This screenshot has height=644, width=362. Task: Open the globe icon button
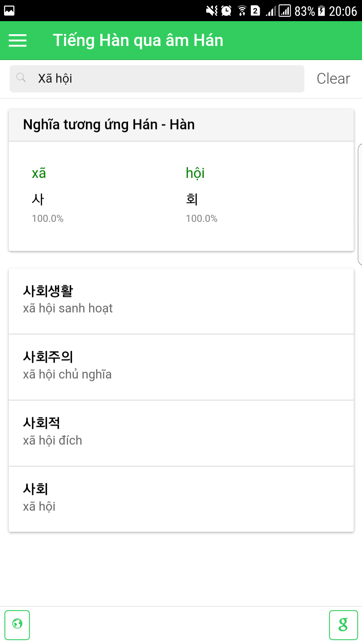pyautogui.click(x=17, y=625)
